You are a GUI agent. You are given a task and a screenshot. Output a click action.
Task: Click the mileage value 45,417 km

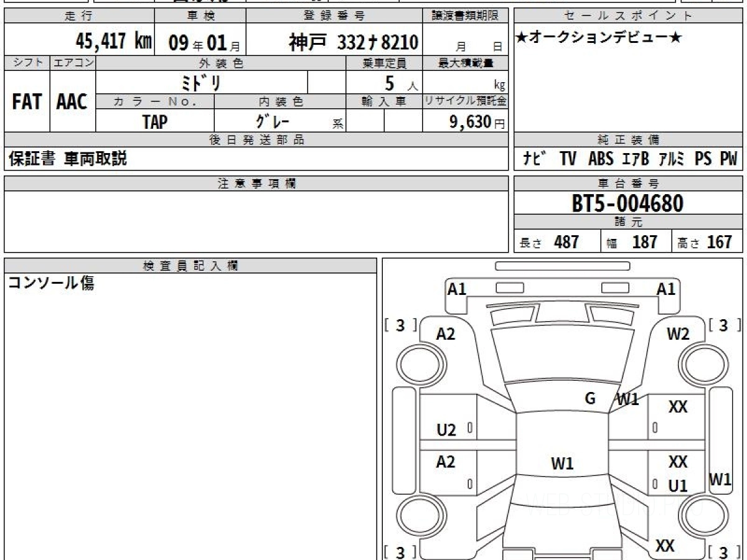point(113,42)
